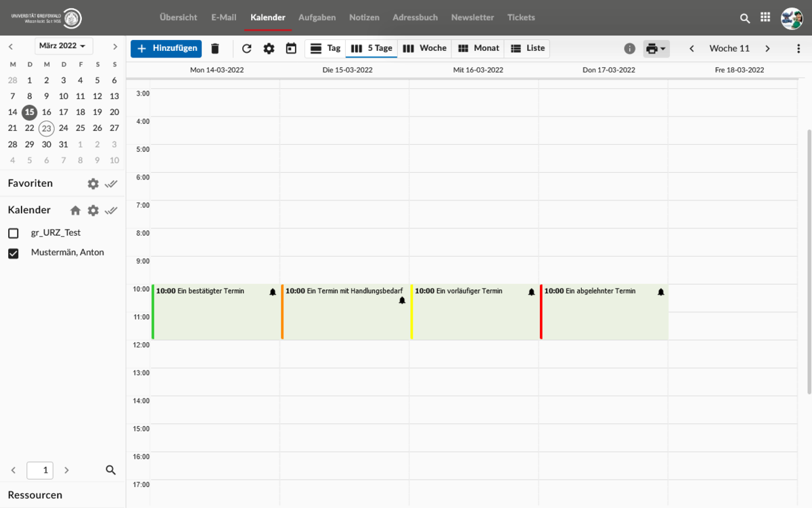Click the trash delete icon in toolbar

(x=215, y=49)
